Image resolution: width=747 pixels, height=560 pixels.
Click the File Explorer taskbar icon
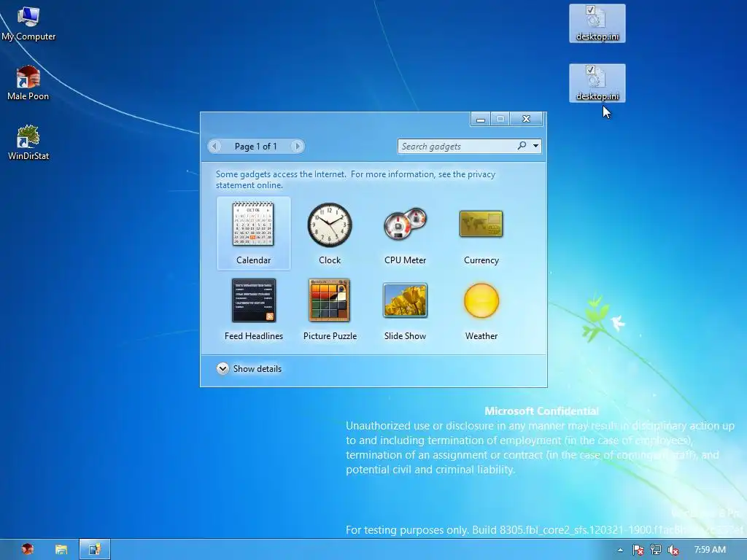coord(61,550)
